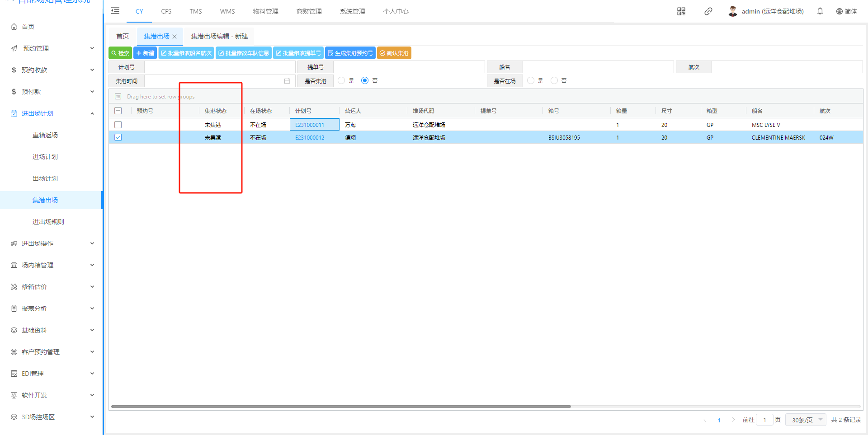868x435 pixels.
Task: Click the sidebar collapse hamburger icon
Action: click(115, 11)
